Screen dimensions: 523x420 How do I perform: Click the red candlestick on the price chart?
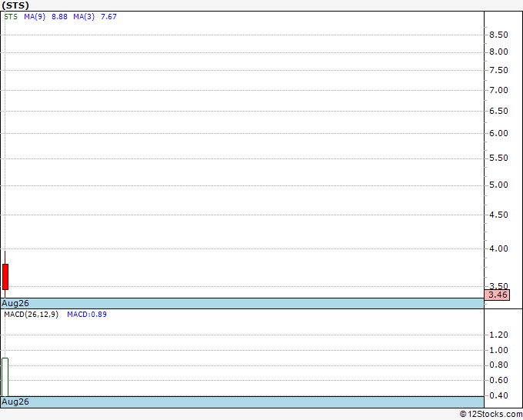[5, 277]
